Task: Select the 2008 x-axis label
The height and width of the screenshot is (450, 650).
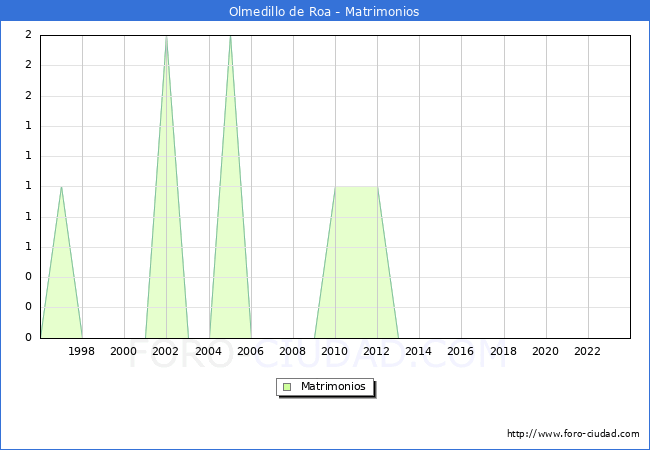Action: pyautogui.click(x=293, y=351)
